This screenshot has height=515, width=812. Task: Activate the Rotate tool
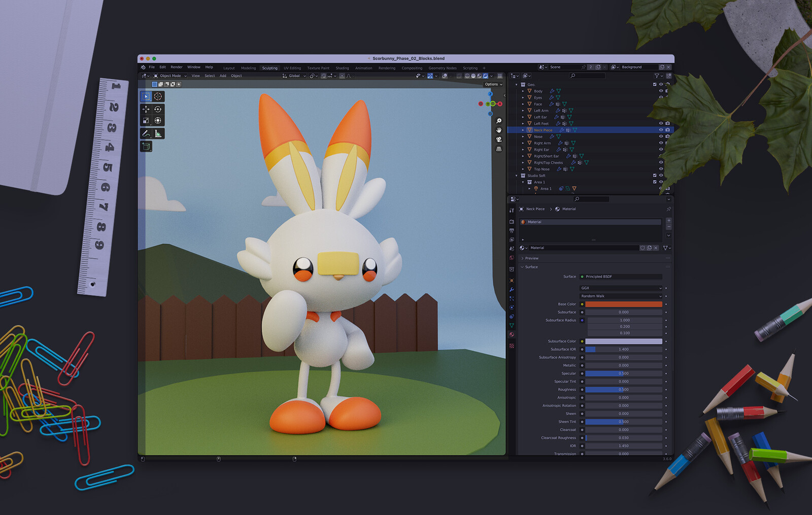(x=158, y=109)
